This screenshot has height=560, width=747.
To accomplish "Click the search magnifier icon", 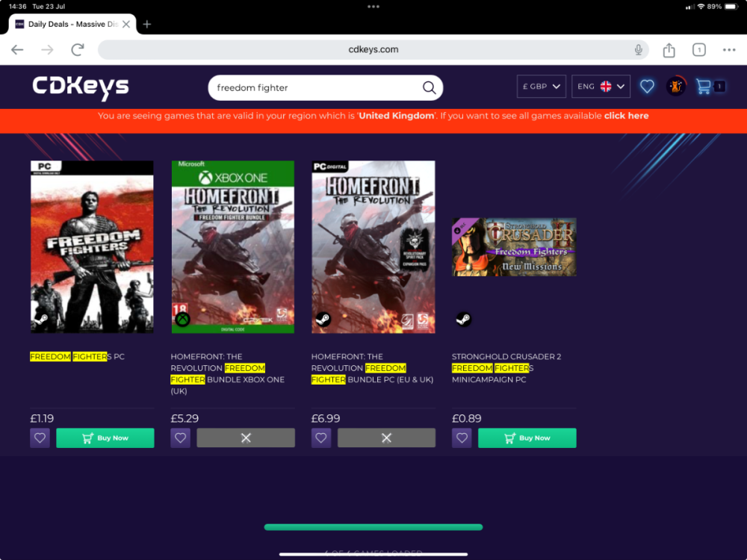I will [429, 87].
